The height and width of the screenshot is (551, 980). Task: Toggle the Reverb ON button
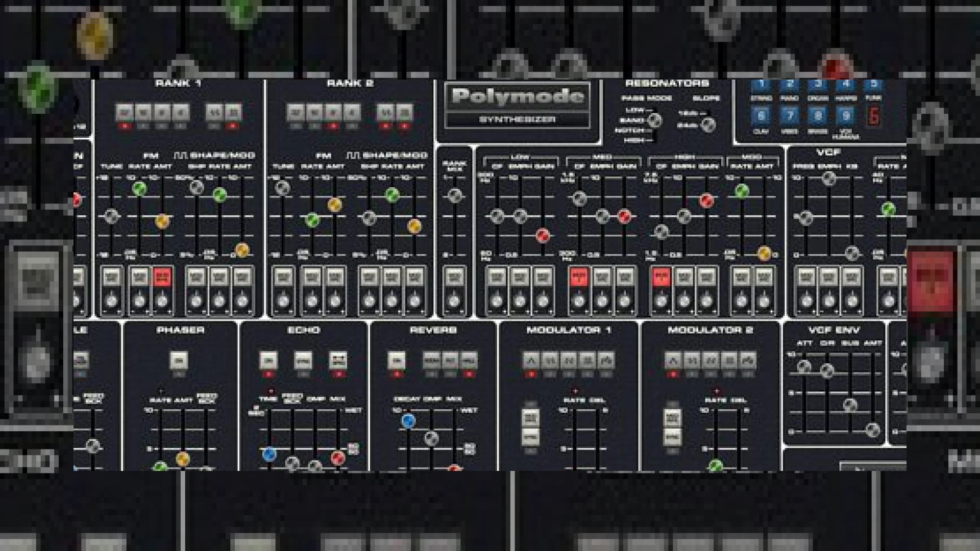(397, 360)
